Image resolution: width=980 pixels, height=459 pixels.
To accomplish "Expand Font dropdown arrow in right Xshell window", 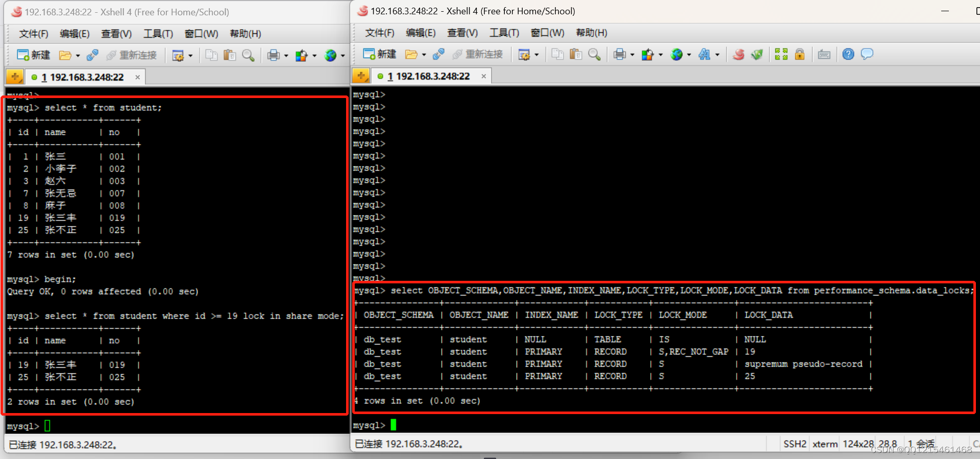I will point(718,55).
